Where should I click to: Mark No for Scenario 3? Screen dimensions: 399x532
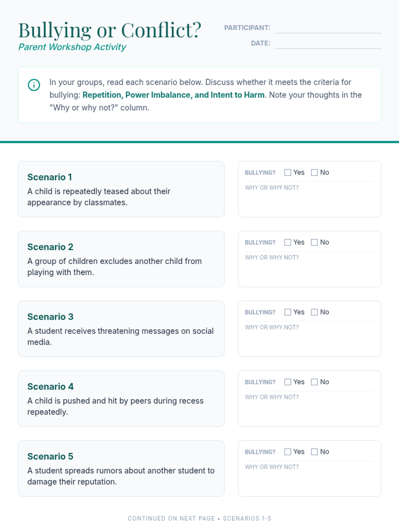tap(314, 312)
